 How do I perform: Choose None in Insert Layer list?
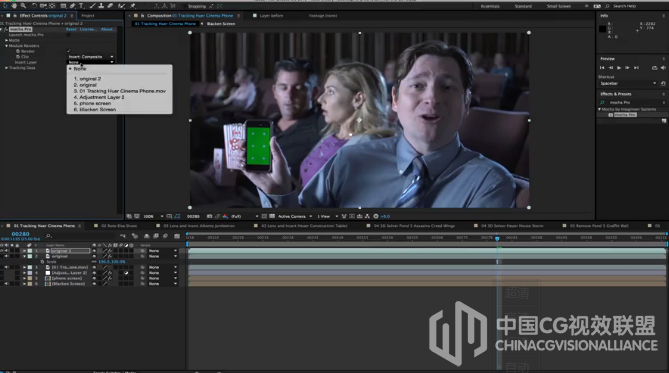click(x=79, y=69)
